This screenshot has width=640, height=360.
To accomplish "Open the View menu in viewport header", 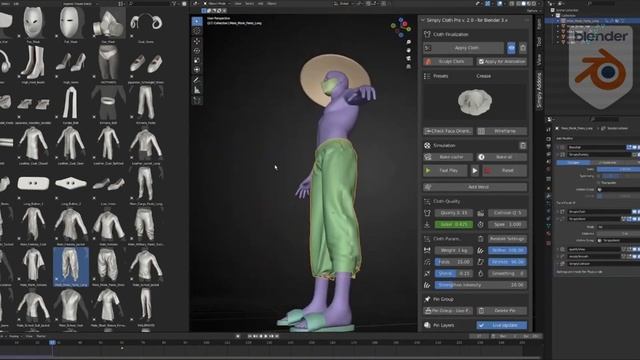I will click(x=238, y=3).
